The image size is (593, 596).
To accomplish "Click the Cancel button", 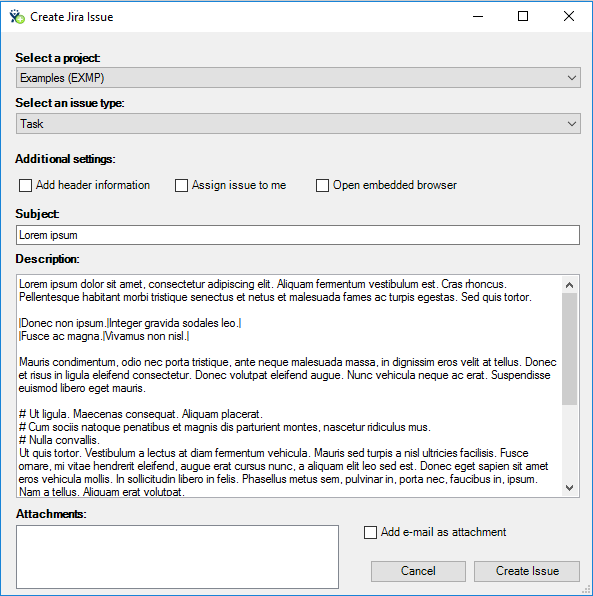I will point(418,571).
